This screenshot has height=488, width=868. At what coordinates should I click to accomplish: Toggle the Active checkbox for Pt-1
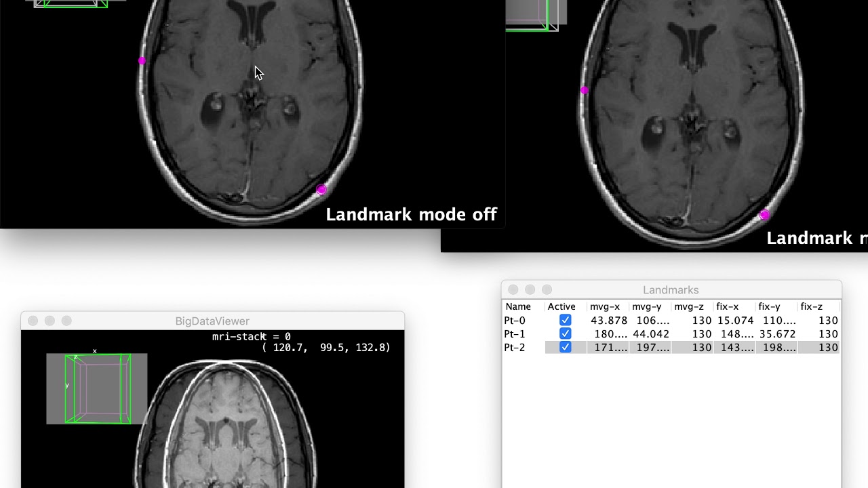click(x=565, y=333)
